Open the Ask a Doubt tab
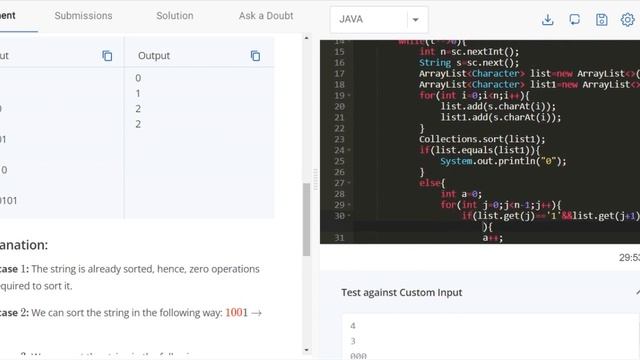The width and height of the screenshot is (640, 360). 266,16
